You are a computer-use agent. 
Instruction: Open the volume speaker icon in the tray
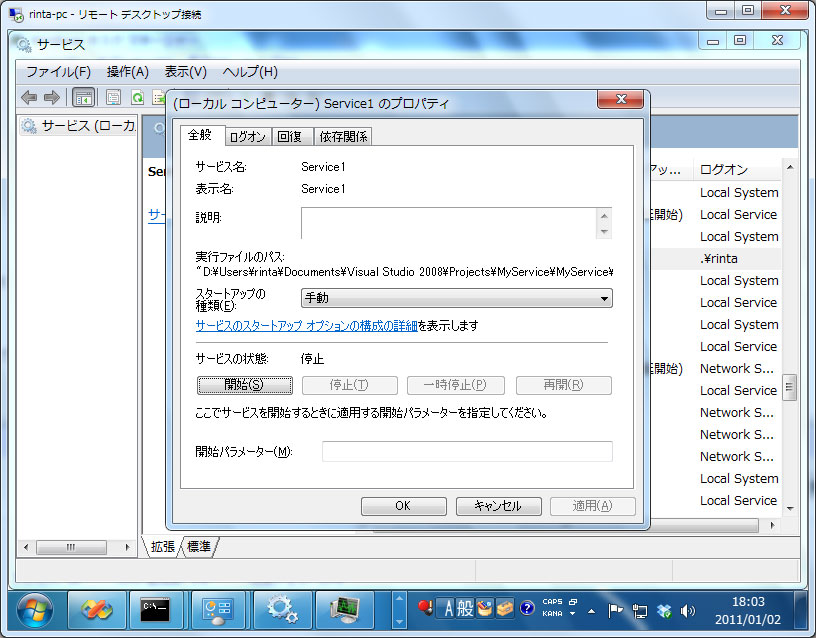(689, 611)
